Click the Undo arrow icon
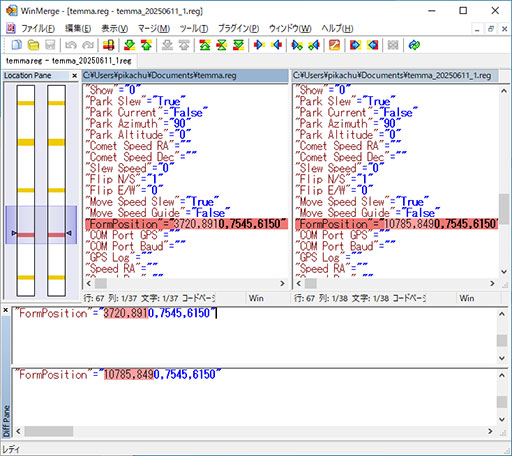Image resolution: width=512 pixels, height=456 pixels. coord(71,45)
